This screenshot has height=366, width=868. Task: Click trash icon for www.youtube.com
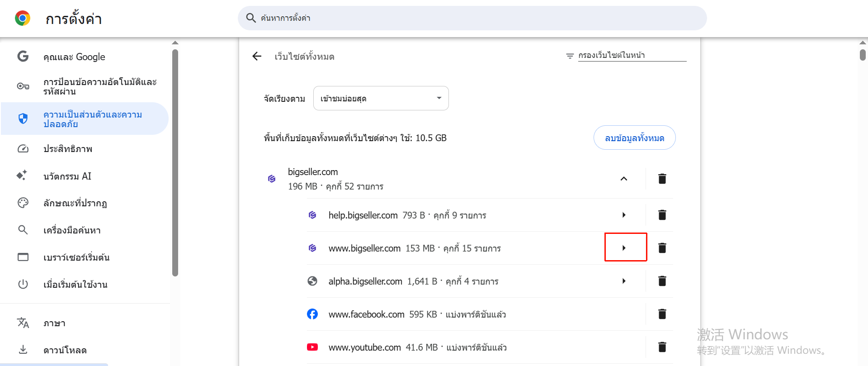point(662,347)
